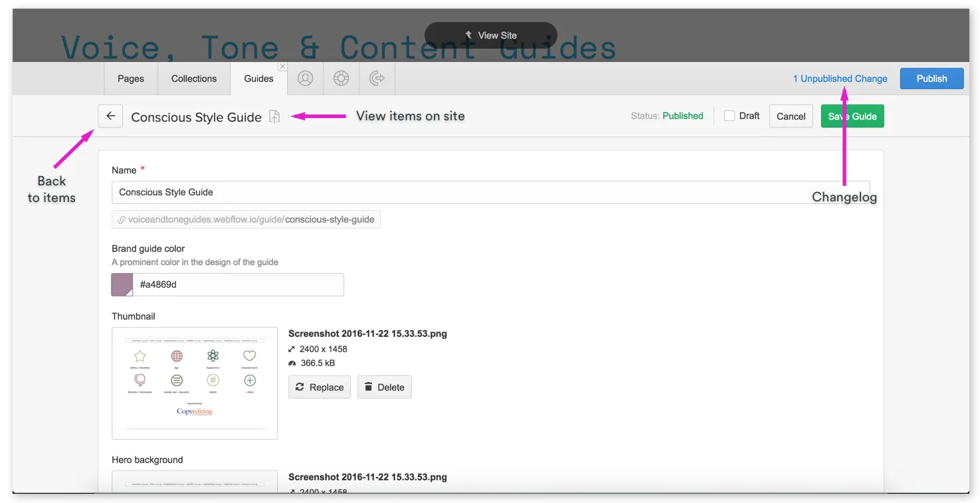Image resolution: width=980 pixels, height=503 pixels.
Task: Click the green Save Guide button
Action: 852,116
